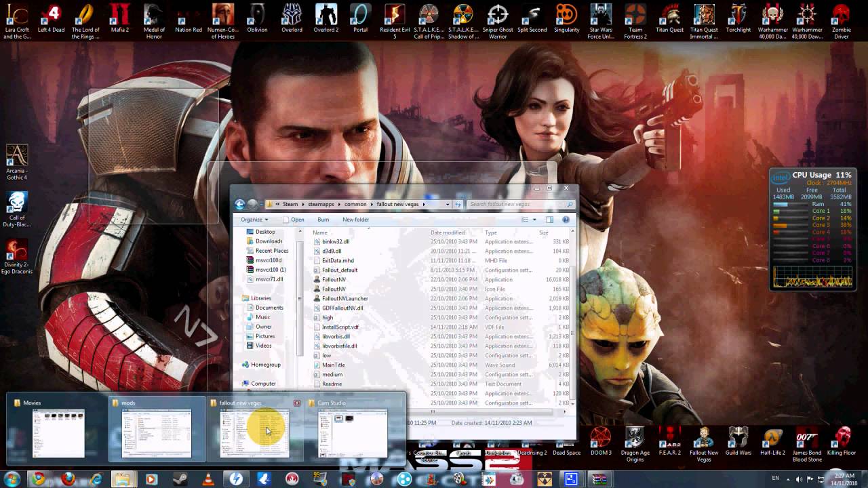The width and height of the screenshot is (868, 488).
Task: Open the Pictures library in sidebar
Action: point(260,336)
